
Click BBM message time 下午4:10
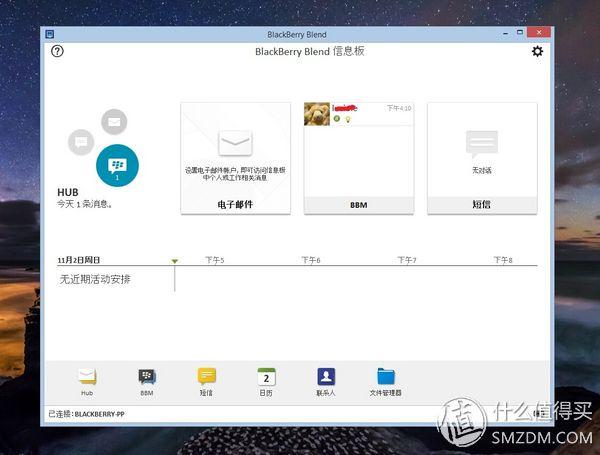(399, 108)
